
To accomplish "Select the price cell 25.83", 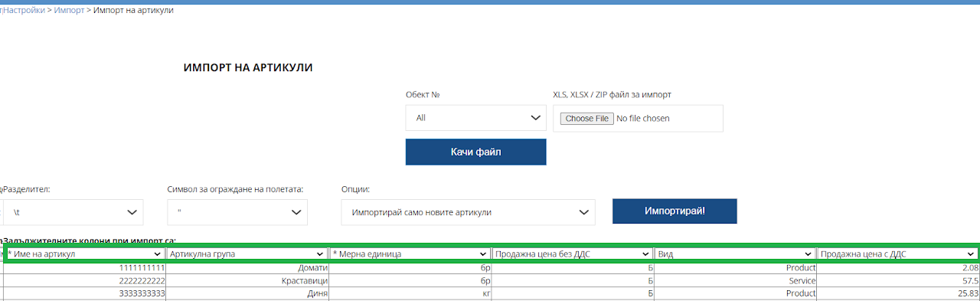I will click(x=898, y=293).
